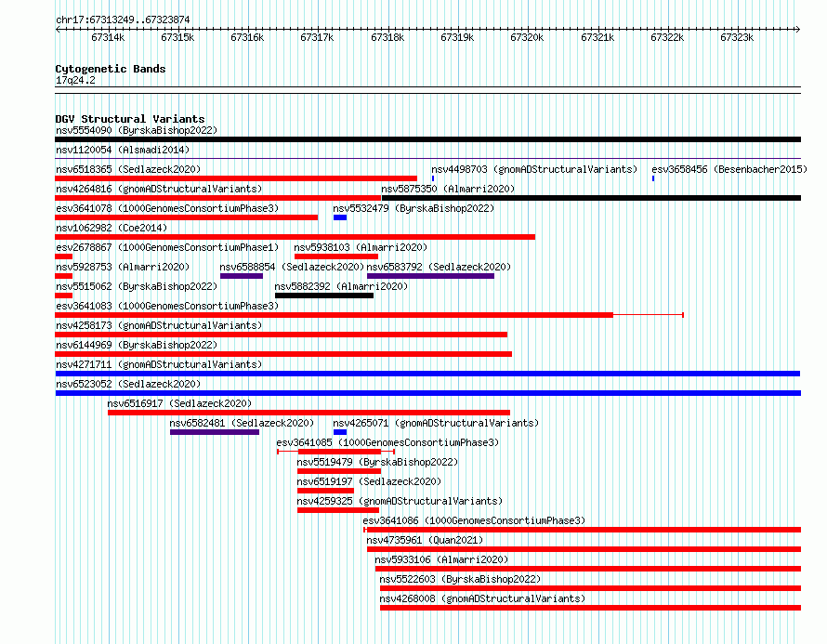Open the nsv6588854 (Sedlazeck2020) label

tap(292, 267)
